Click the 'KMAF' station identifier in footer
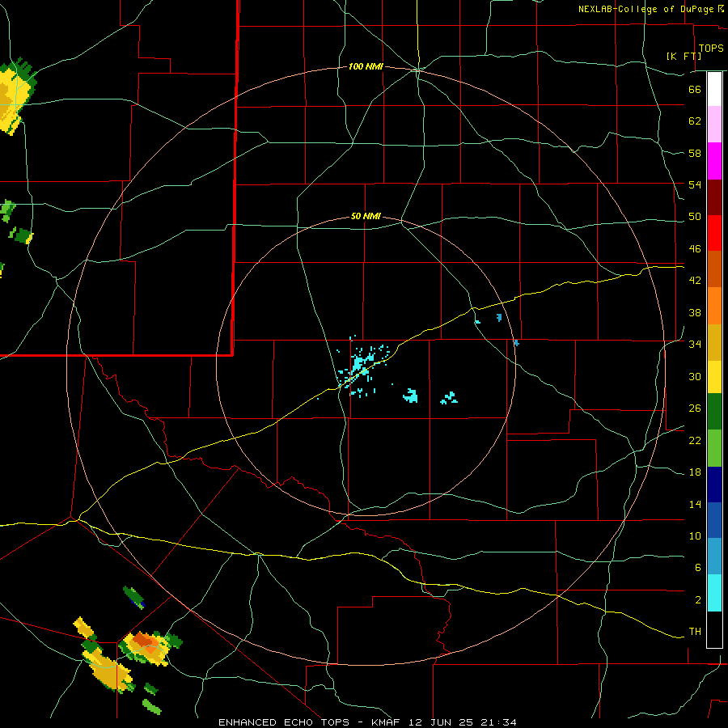 click(x=387, y=722)
